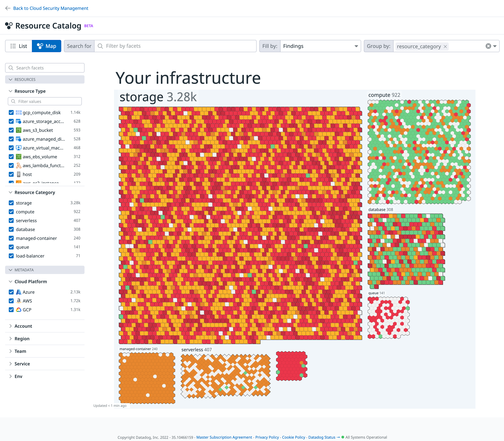
Task: Remove the resource_category group by pill
Action: 445,46
